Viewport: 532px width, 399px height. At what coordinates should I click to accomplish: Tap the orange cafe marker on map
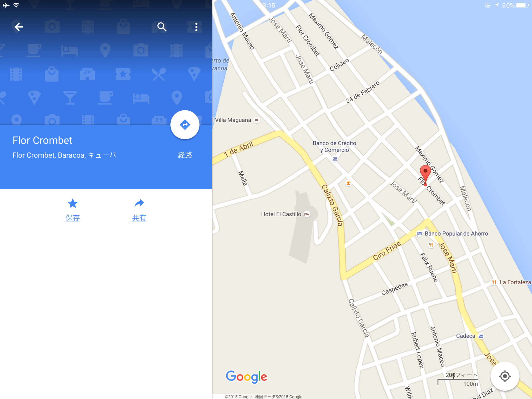pyautogui.click(x=349, y=183)
